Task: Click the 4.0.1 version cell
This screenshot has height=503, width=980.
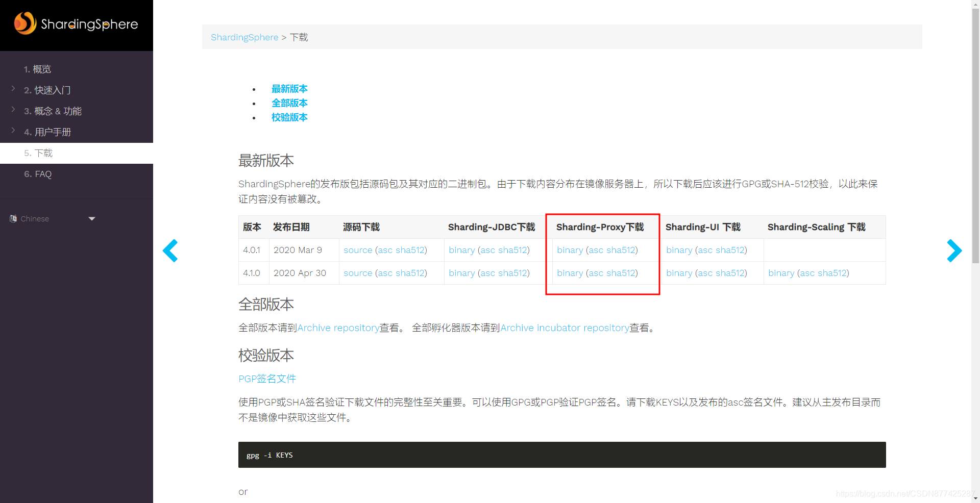Action: [254, 250]
